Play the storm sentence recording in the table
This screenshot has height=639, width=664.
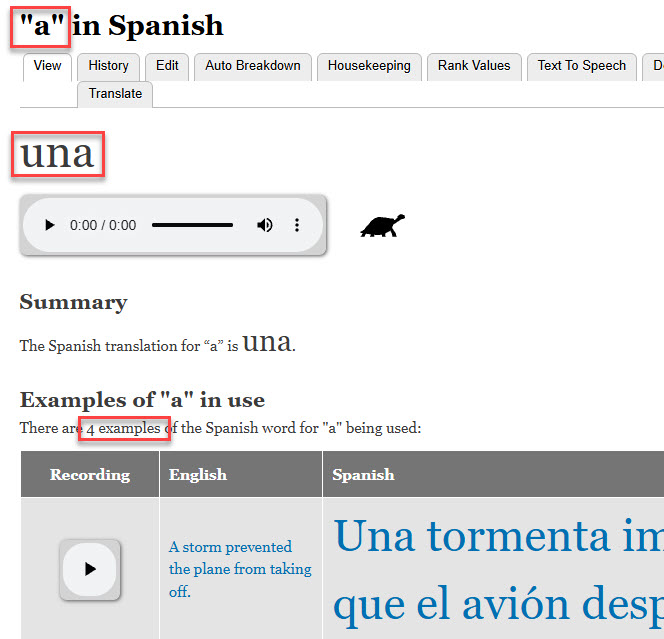pos(90,569)
